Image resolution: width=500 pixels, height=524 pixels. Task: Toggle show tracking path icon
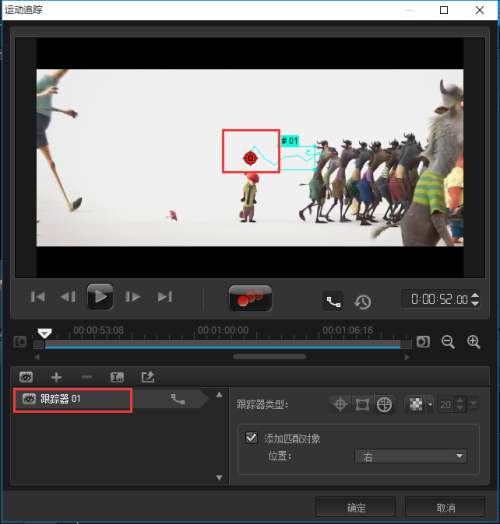pyautogui.click(x=333, y=301)
